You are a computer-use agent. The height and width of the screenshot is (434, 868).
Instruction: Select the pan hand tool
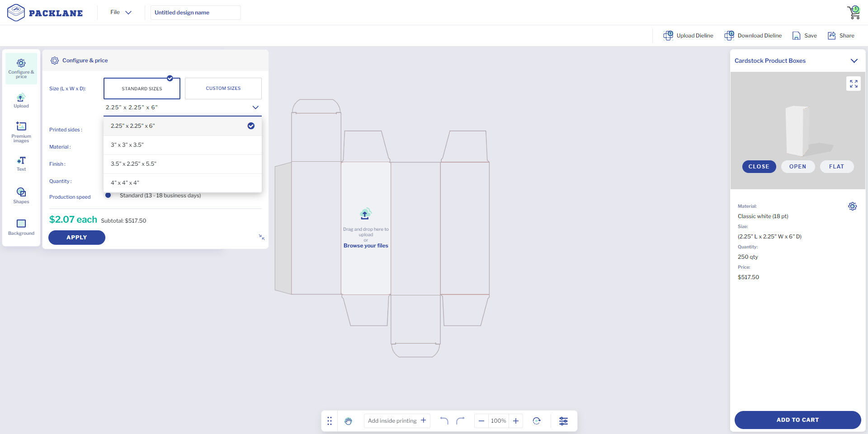click(x=348, y=421)
